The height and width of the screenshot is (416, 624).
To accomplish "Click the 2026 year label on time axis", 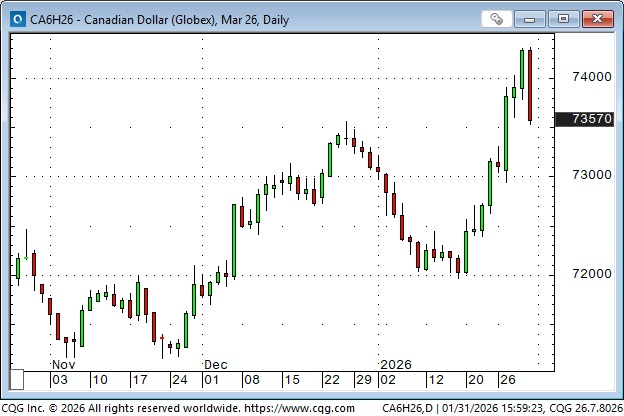I will [394, 365].
